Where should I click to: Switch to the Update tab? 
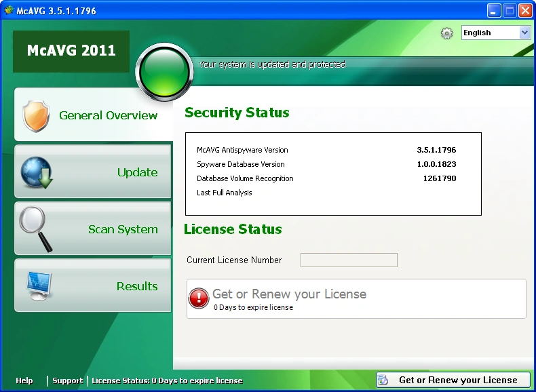93,171
